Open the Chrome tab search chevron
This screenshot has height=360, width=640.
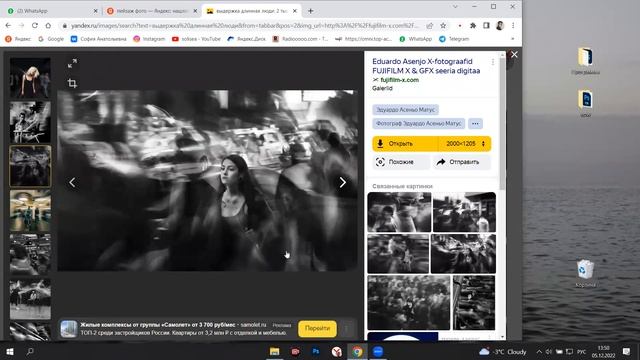point(455,7)
